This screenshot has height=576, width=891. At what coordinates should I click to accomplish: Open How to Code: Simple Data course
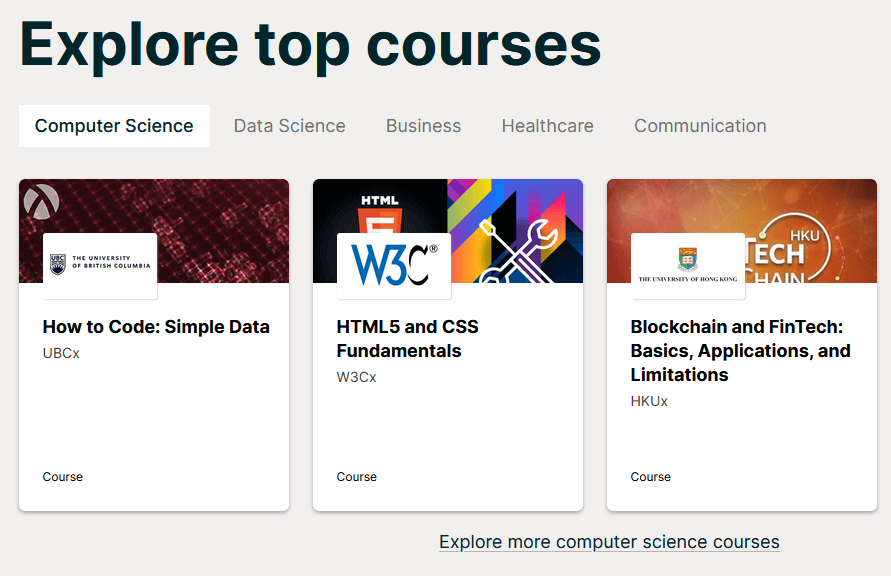pyautogui.click(x=156, y=327)
